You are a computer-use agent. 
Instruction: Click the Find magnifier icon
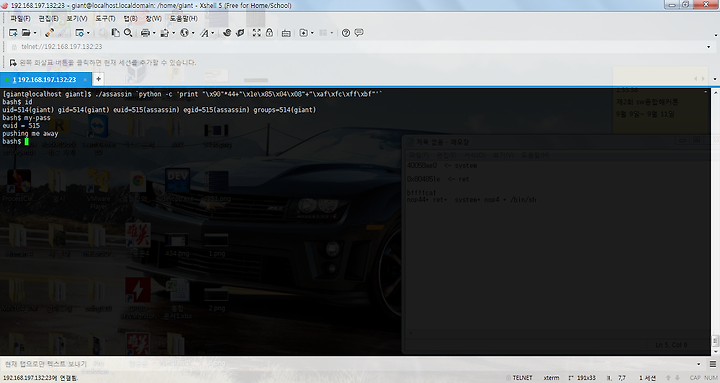128,33
